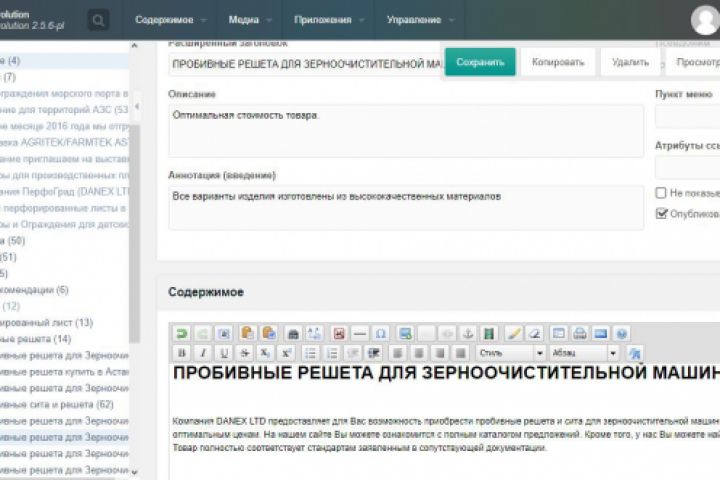Toggle Strikethrough formatting
The image size is (720, 480).
coord(245,353)
